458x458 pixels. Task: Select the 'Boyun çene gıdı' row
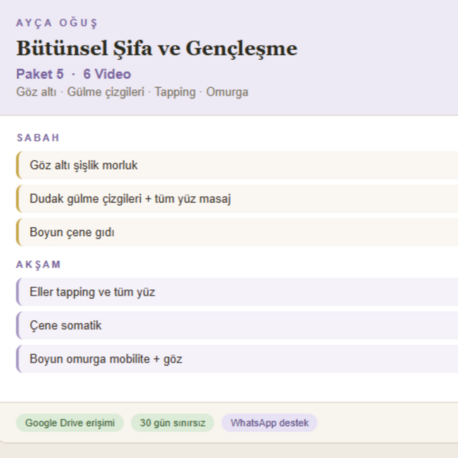[x=237, y=232]
